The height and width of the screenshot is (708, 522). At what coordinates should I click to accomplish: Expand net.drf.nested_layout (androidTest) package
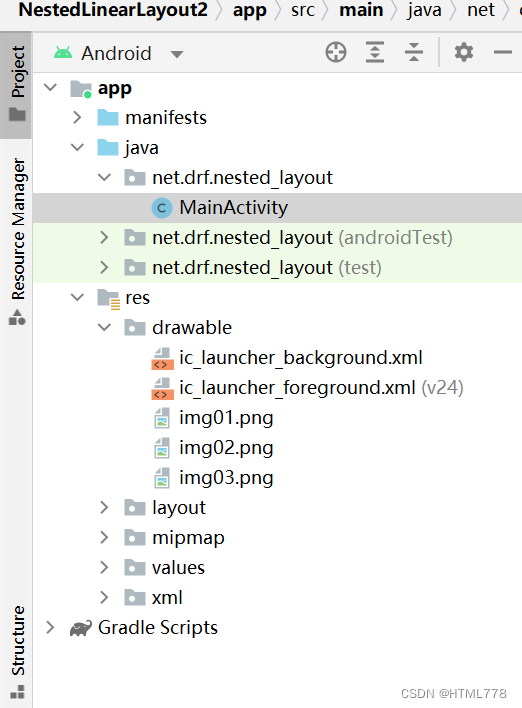coord(104,238)
